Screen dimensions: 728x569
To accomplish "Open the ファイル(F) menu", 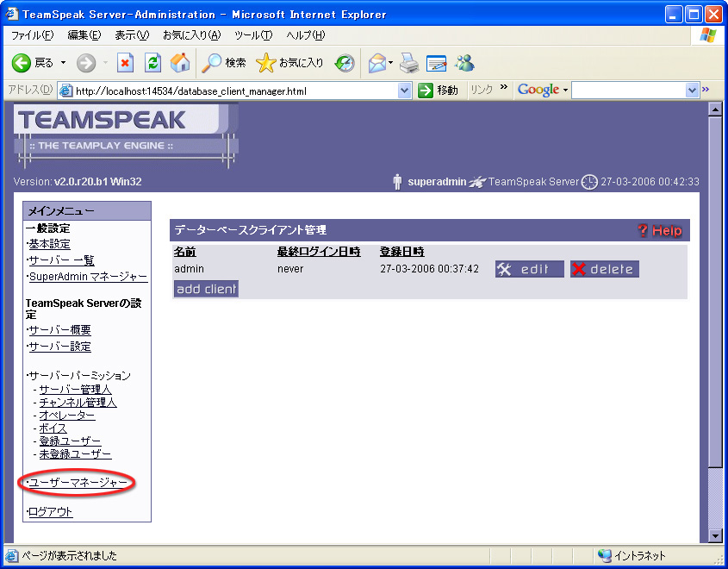I will pyautogui.click(x=33, y=35).
